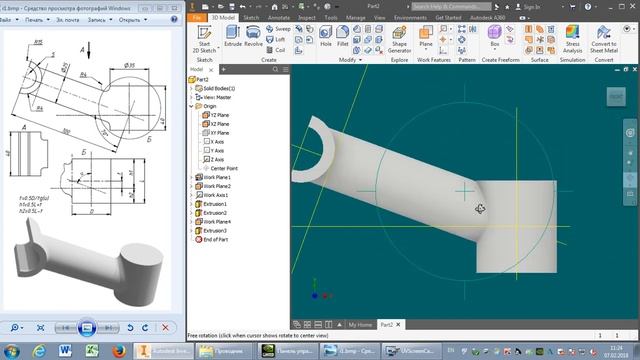Rotate photo counterclockwise in Photo Viewer
Image resolution: width=640 pixels, height=360 pixels.
(130, 328)
